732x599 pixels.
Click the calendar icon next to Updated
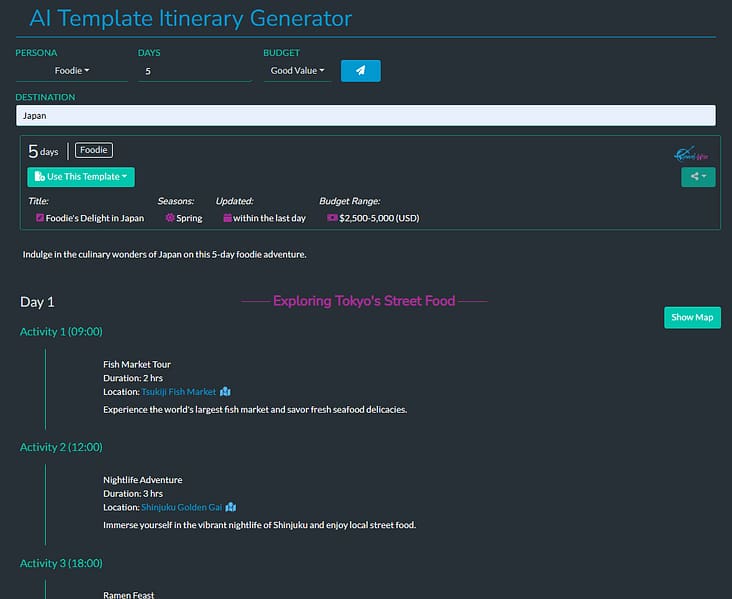[x=227, y=218]
